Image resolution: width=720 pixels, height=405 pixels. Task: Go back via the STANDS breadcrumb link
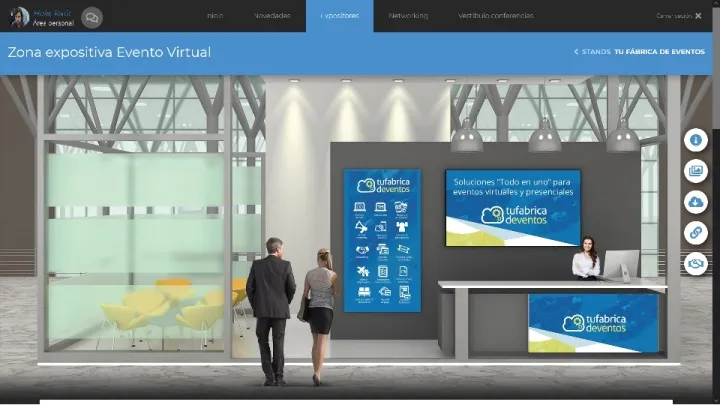tap(596, 52)
